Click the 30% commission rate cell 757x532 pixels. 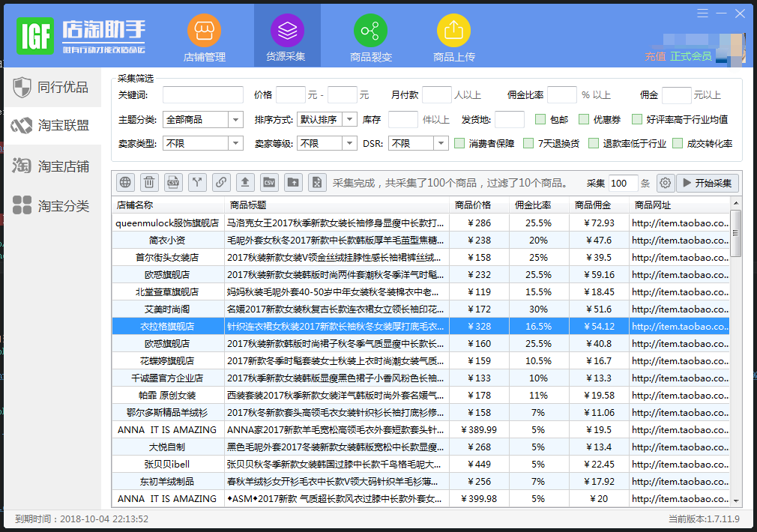pos(539,309)
